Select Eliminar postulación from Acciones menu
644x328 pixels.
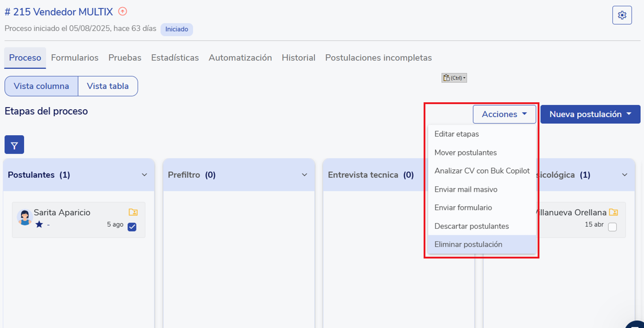[468, 245]
